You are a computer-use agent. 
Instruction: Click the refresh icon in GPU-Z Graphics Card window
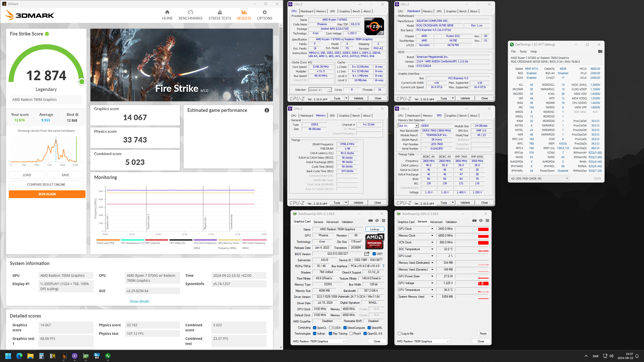point(377,220)
